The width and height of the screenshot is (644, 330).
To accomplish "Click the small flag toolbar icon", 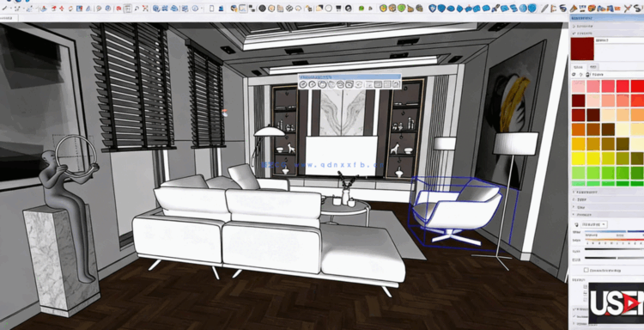I will 554,9.
